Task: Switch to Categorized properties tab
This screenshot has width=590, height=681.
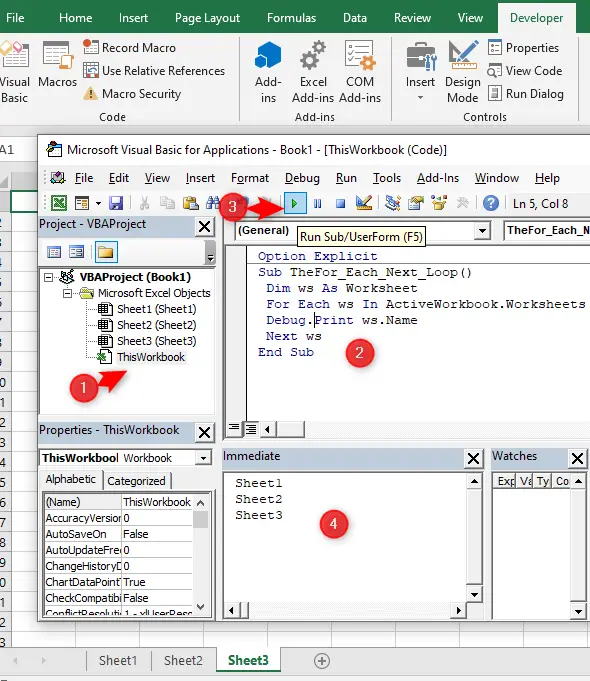Action: (136, 481)
